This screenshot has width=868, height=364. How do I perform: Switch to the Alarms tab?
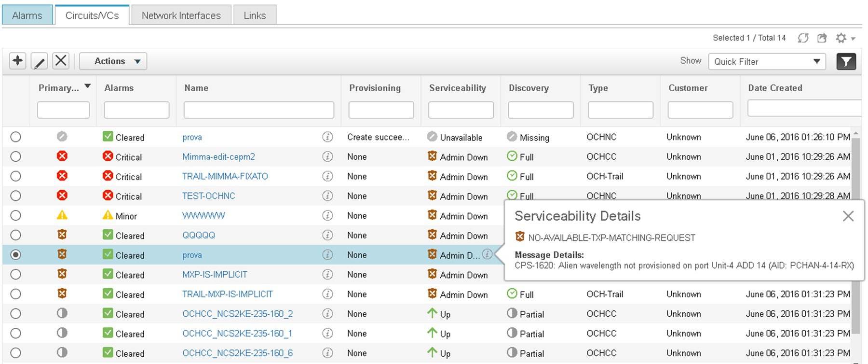pos(27,15)
